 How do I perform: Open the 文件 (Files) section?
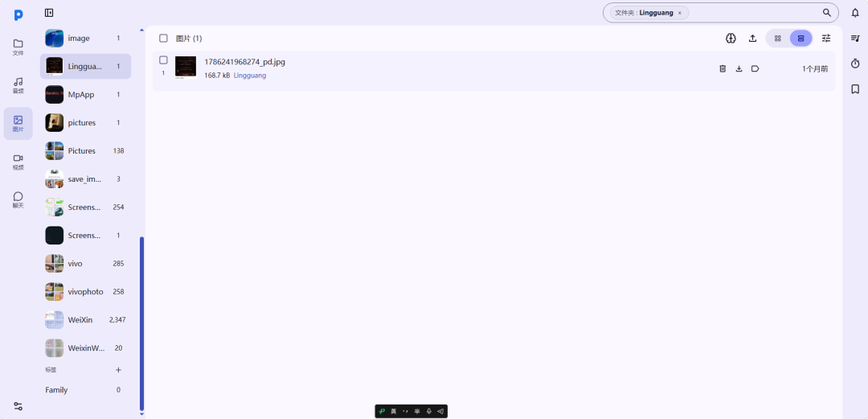point(18,47)
